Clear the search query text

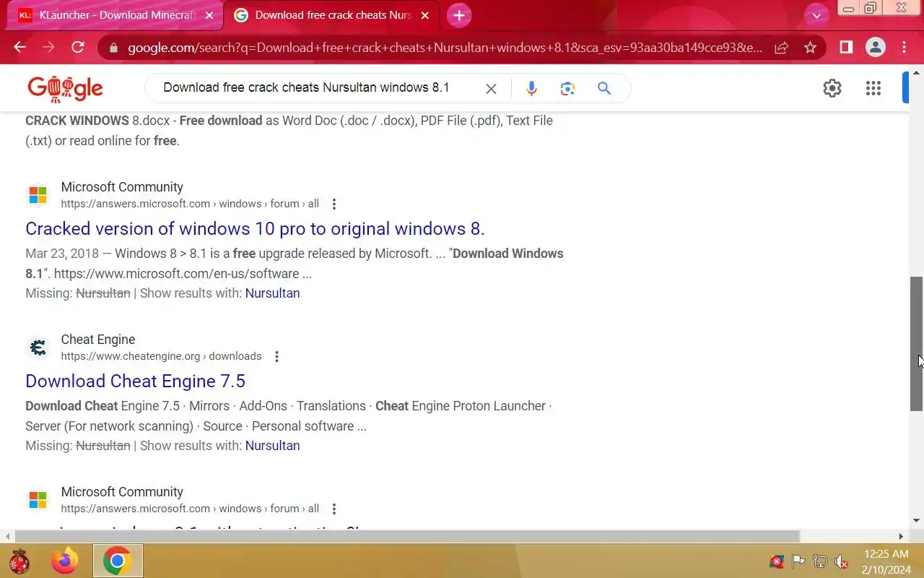(491, 88)
